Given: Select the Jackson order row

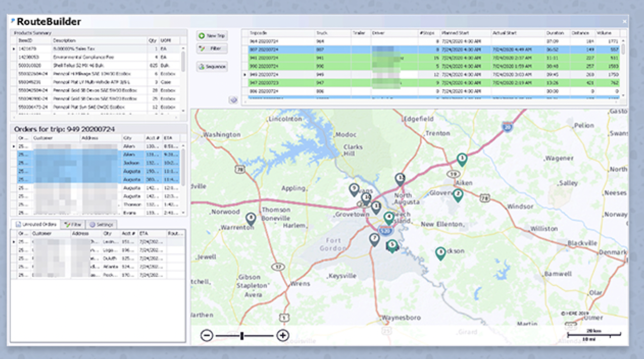Looking at the screenshot, I should [96, 163].
